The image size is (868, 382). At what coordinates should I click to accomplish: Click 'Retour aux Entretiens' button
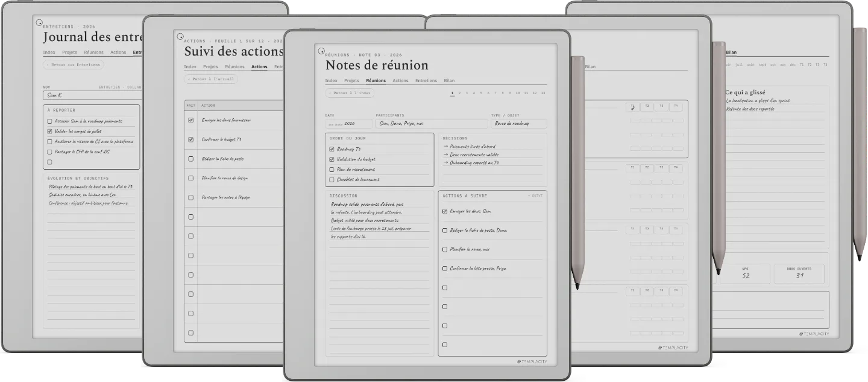74,65
